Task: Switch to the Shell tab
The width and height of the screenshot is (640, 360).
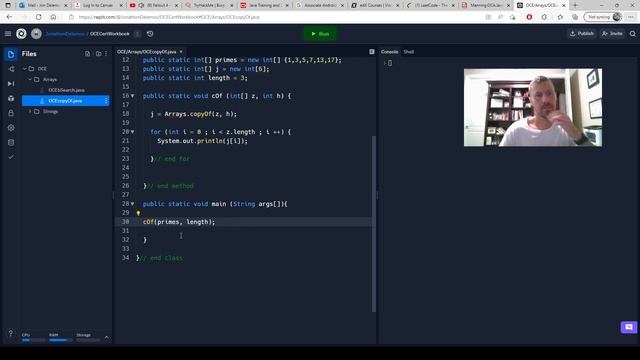Action: pos(409,52)
